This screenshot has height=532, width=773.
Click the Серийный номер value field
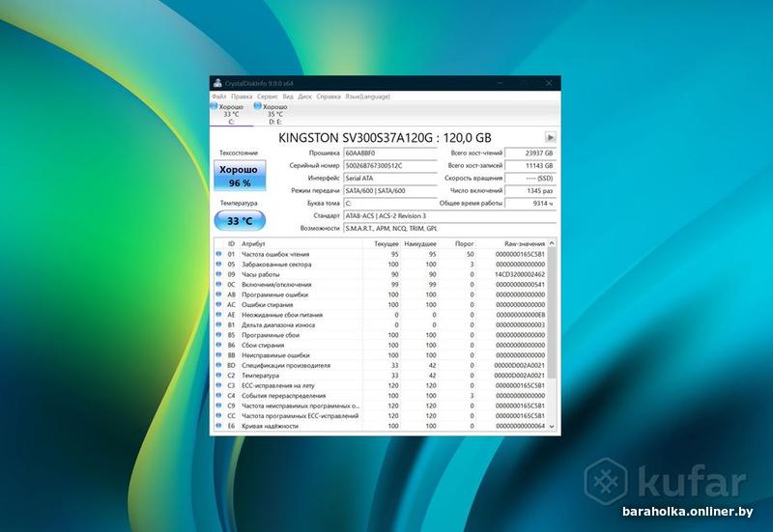390,165
